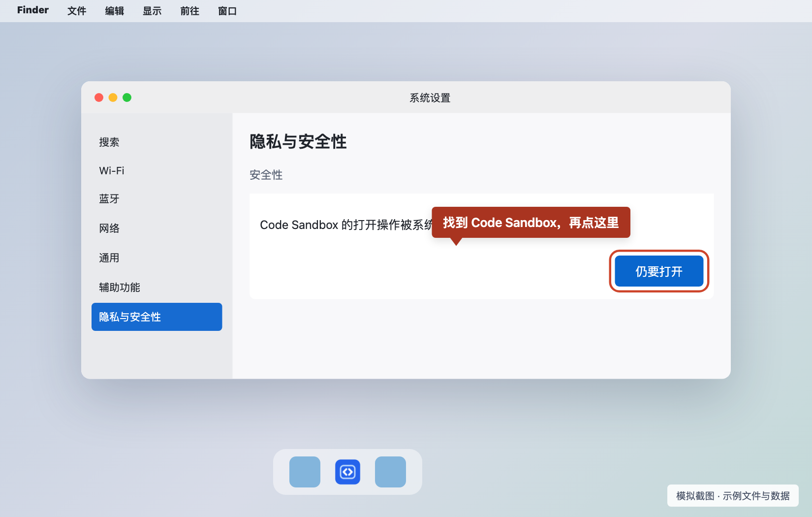Open the Finder menu
812x517 pixels.
(x=33, y=10)
